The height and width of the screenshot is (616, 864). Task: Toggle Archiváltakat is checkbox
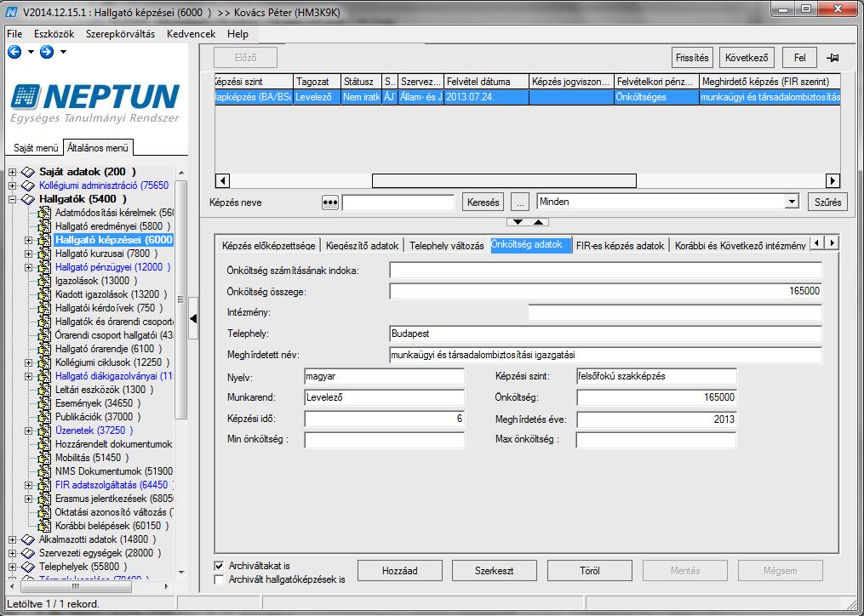pos(220,566)
